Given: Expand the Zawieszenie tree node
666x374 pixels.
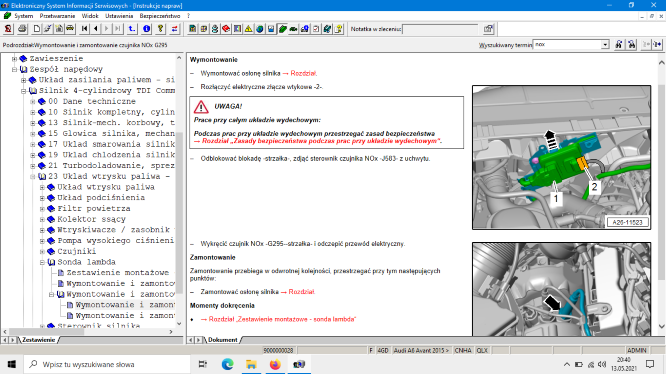Looking at the screenshot, I should click(14, 59).
